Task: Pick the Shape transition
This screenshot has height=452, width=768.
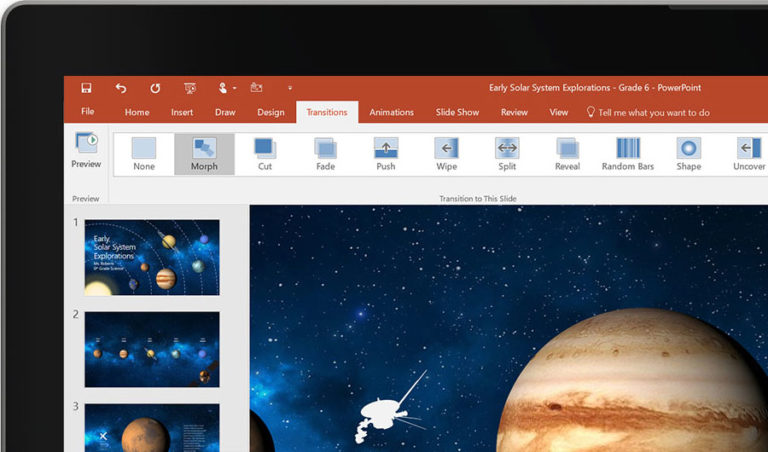Action: coord(688,154)
